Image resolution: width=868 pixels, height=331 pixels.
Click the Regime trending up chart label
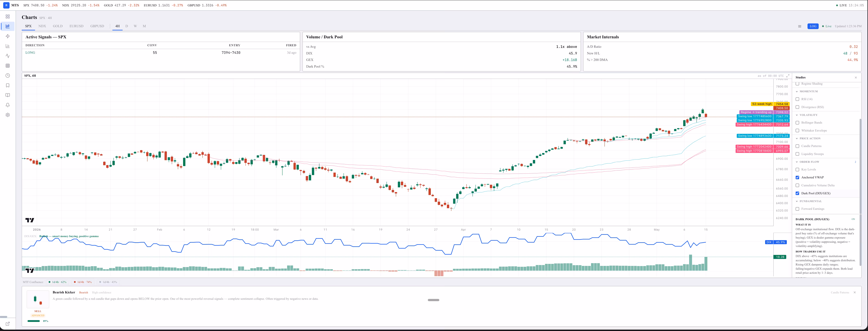coord(765,112)
